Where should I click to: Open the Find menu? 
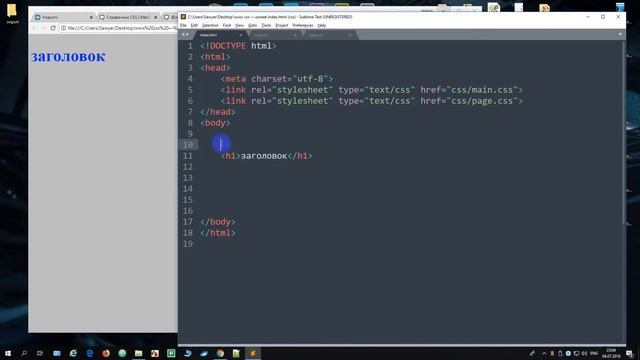[x=227, y=25]
